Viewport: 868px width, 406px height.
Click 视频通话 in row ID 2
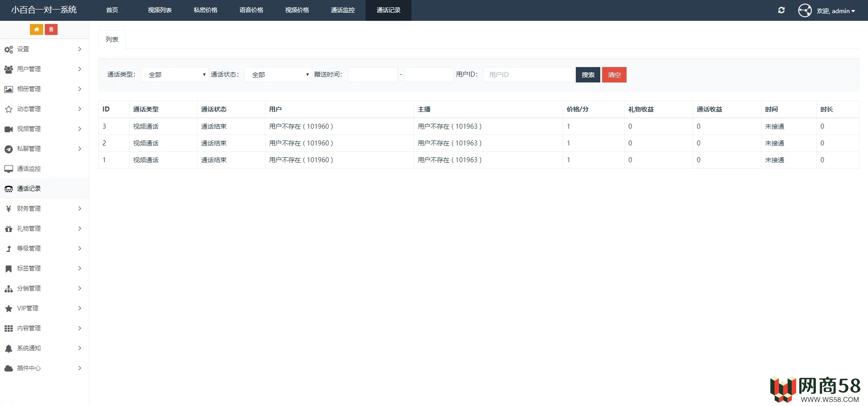(x=146, y=143)
